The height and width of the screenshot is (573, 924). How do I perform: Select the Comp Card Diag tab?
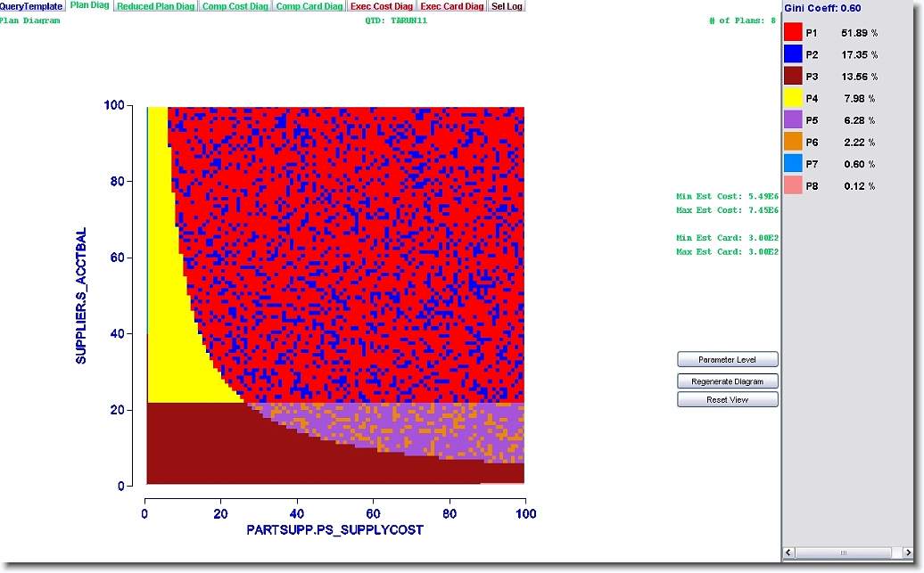tap(309, 6)
